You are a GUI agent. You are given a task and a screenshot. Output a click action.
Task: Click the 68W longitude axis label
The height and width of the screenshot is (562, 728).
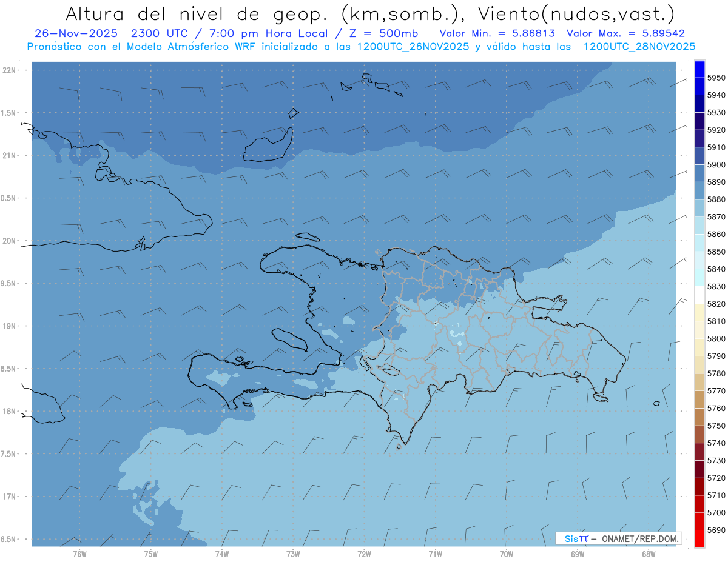(x=649, y=554)
